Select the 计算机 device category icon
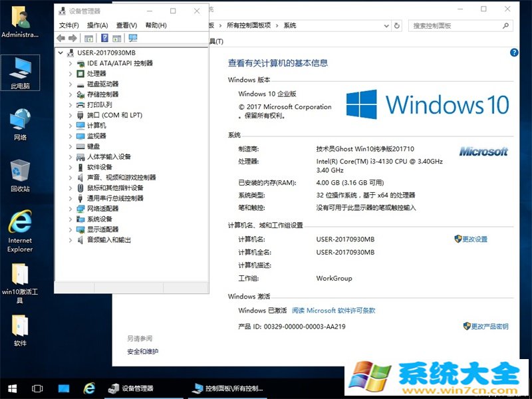Viewport: 532px width, 399px height. coord(80,126)
